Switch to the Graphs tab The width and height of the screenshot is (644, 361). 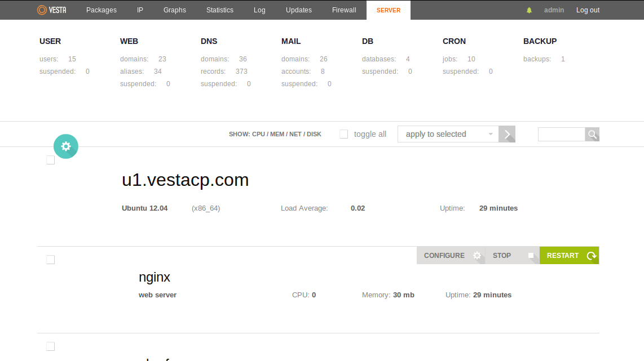pyautogui.click(x=174, y=10)
